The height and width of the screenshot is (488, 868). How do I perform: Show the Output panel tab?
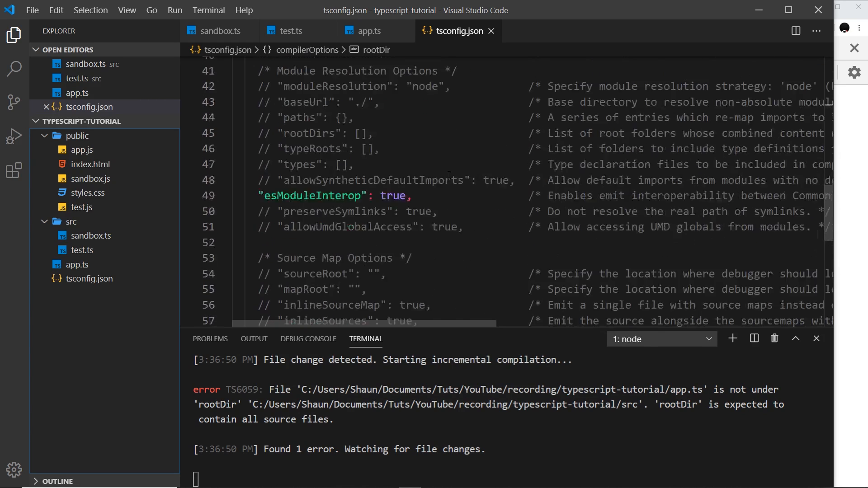[x=254, y=338]
